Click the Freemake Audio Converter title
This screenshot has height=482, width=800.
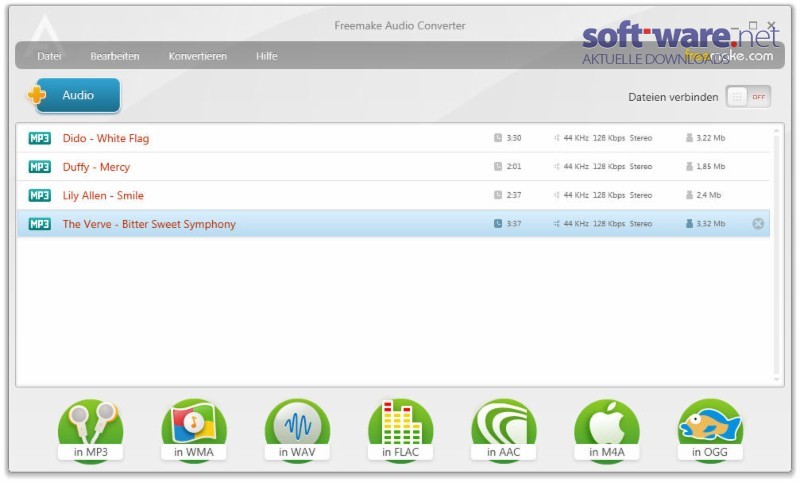click(399, 26)
